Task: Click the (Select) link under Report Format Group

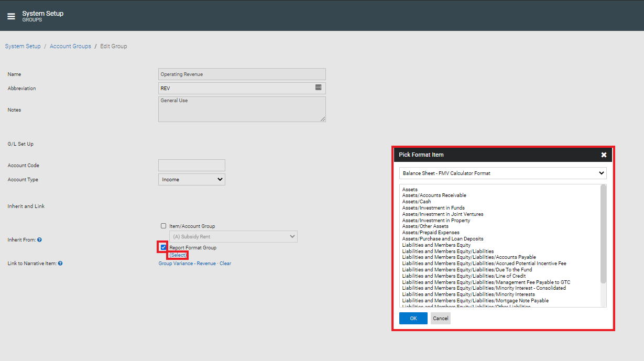Action: [178, 255]
